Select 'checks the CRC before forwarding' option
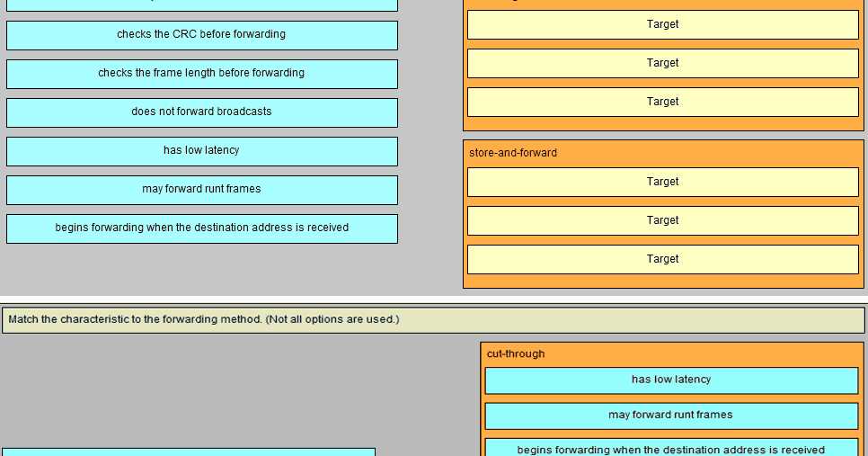Viewport: 868px width, 456px height. (x=202, y=35)
